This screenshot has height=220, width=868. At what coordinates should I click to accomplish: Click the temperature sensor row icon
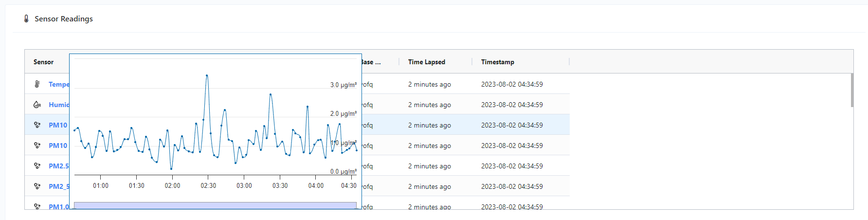click(37, 84)
